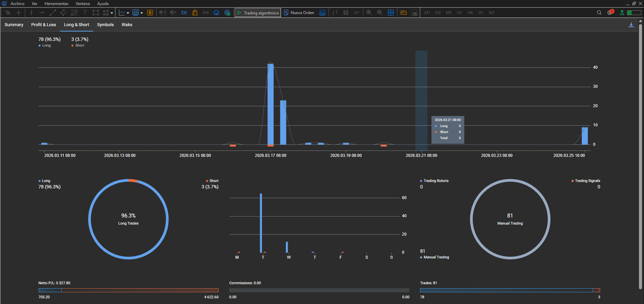Viewport: 644px width, 304px height.
Task: Open the MQL5 Market shopping bag
Action: tap(195, 13)
